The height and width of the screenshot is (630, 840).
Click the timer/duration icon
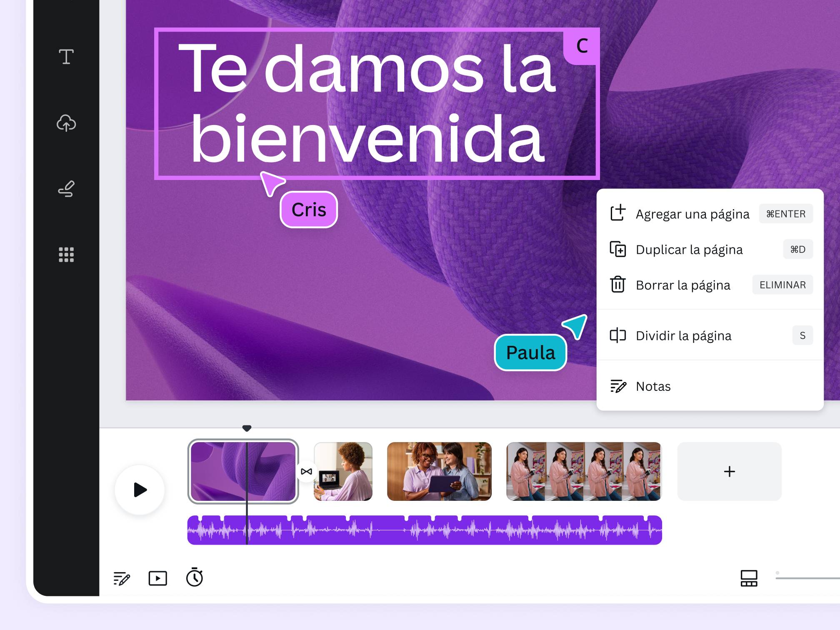click(x=195, y=578)
